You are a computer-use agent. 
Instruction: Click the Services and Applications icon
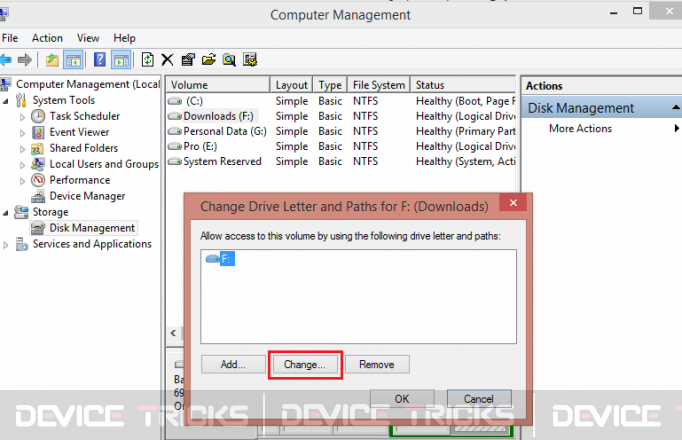pos(22,244)
